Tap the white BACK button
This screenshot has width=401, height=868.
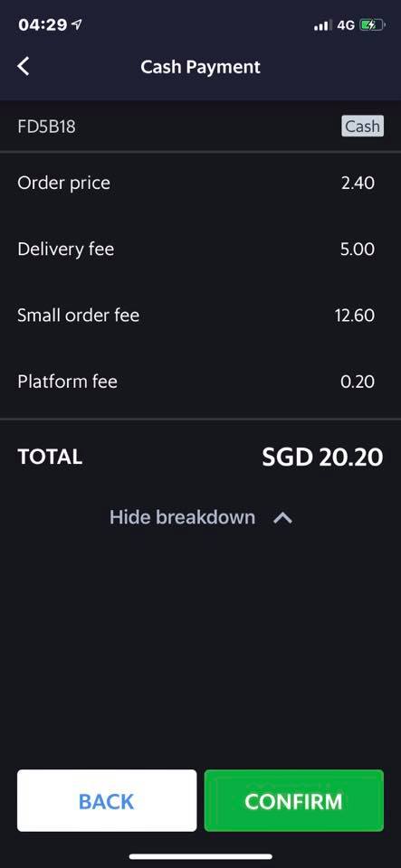click(107, 800)
